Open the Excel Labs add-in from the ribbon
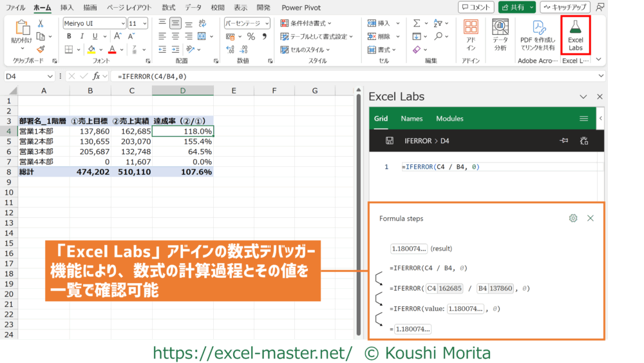The height and width of the screenshot is (363, 644). (x=575, y=34)
